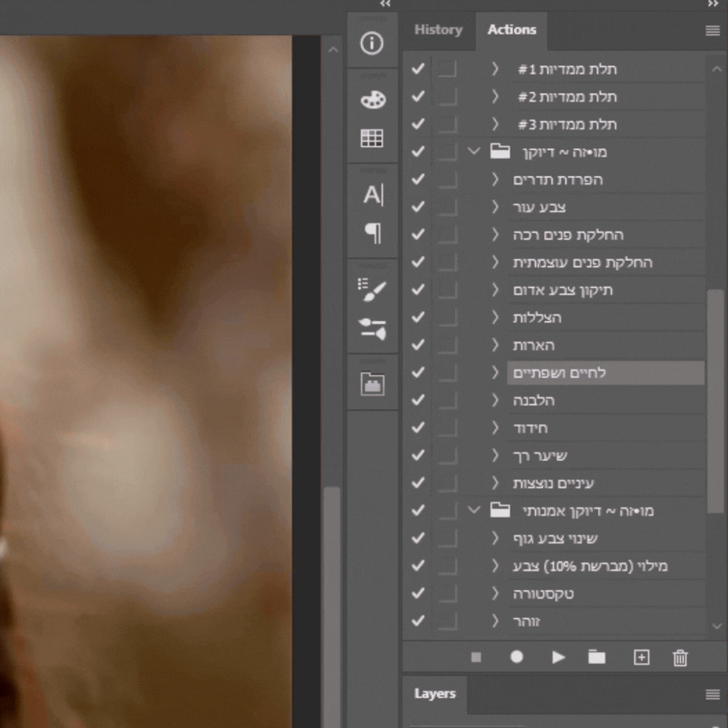Screen dimensions: 728x728
Task: Open the Character panel icon
Action: pos(372,195)
